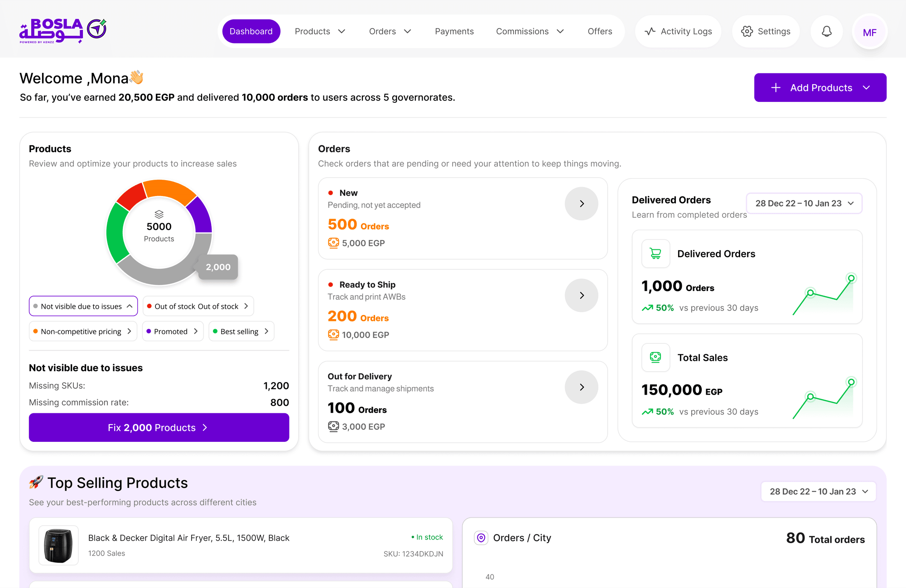The height and width of the screenshot is (588, 906).
Task: Click the Orders / City location pin icon
Action: 481,538
